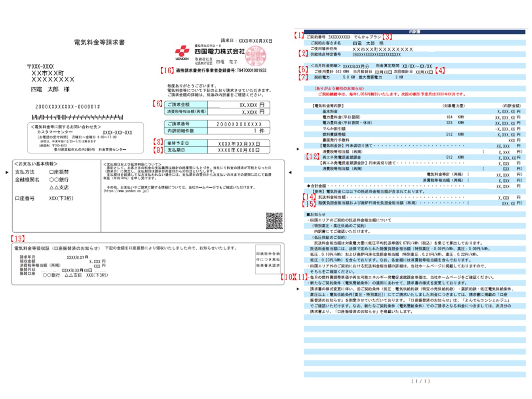The width and height of the screenshot is (532, 399).
Task: Click black triangle left of 消費税等相当額 row
Action: (x=298, y=149)
